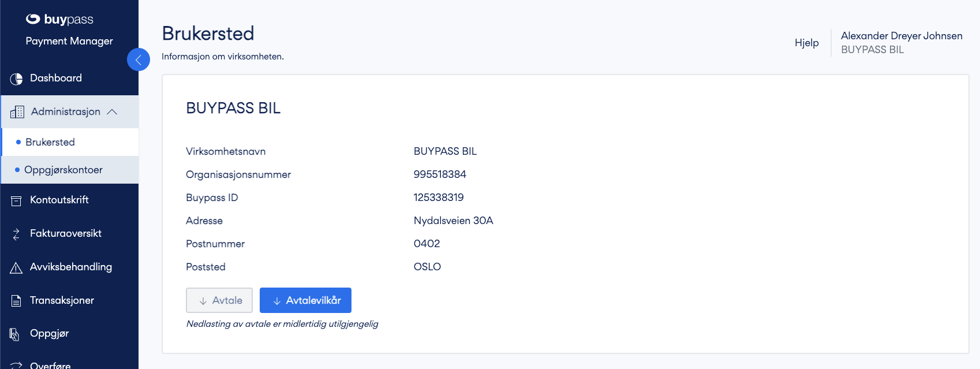This screenshot has width=980, height=369.
Task: Click the Virksomhetsnavn value BUYPASS BIL
Action: (446, 151)
